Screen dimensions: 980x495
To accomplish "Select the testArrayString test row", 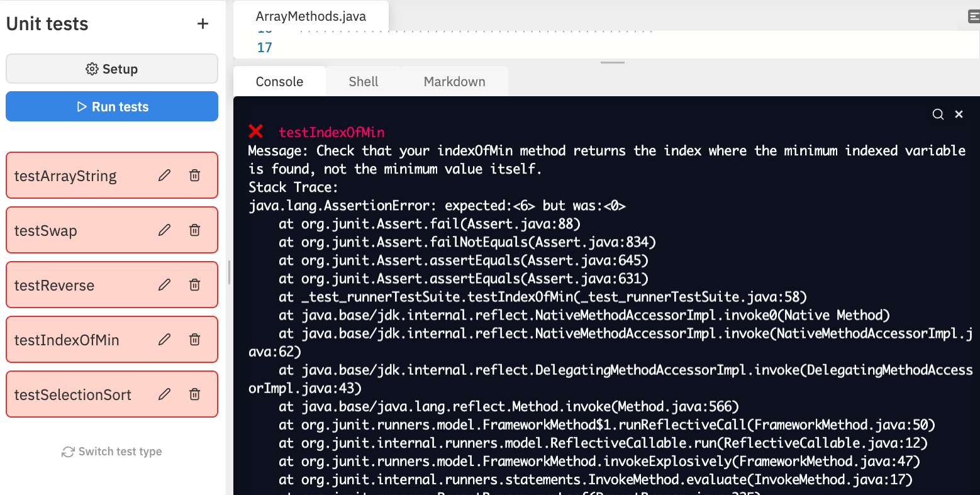I will pos(112,175).
